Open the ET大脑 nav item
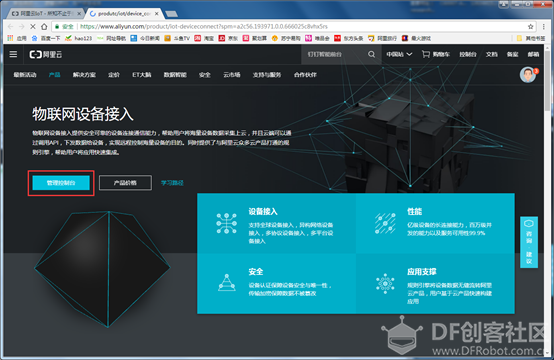This screenshot has width=554, height=360. coord(142,75)
